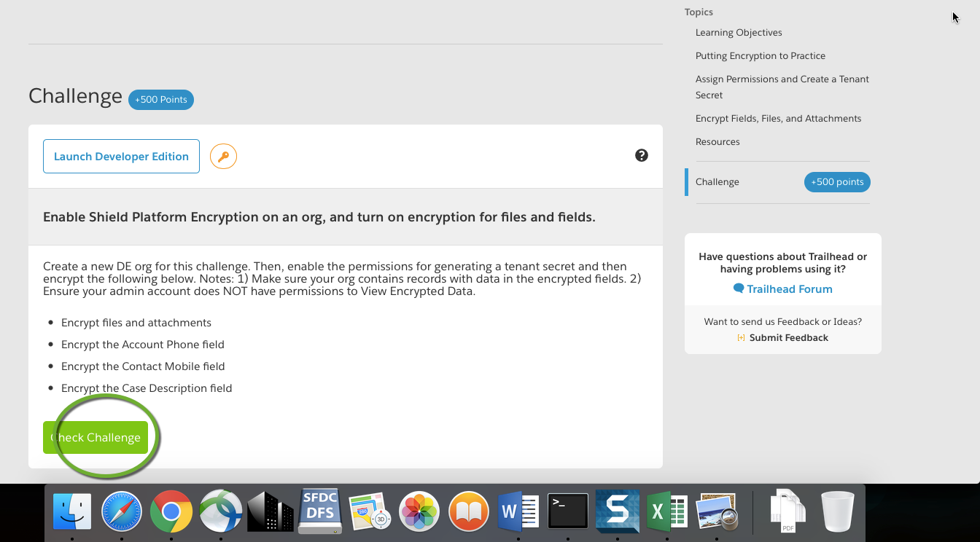Open the green-blue globe app in dock

tap(221, 511)
